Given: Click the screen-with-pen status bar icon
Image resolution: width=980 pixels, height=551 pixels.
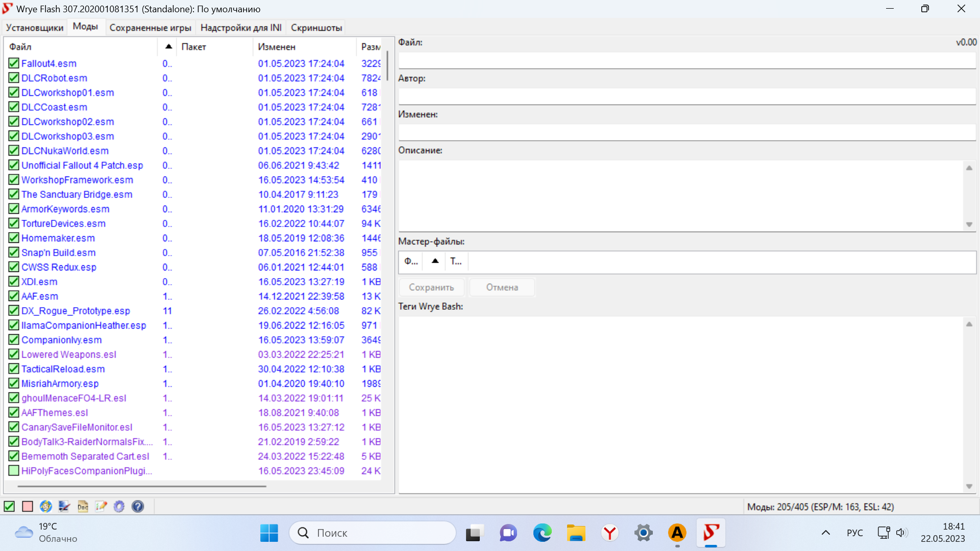Looking at the screenshot, I should (x=64, y=506).
